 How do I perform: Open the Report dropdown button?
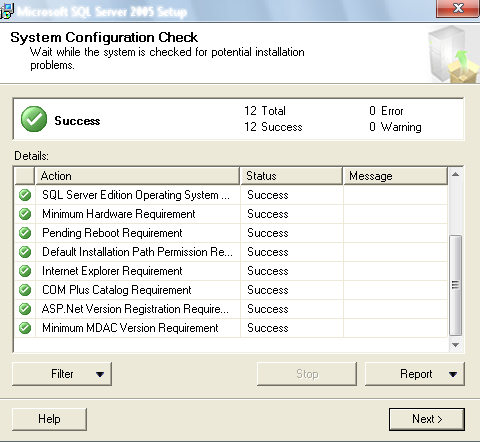(x=415, y=374)
